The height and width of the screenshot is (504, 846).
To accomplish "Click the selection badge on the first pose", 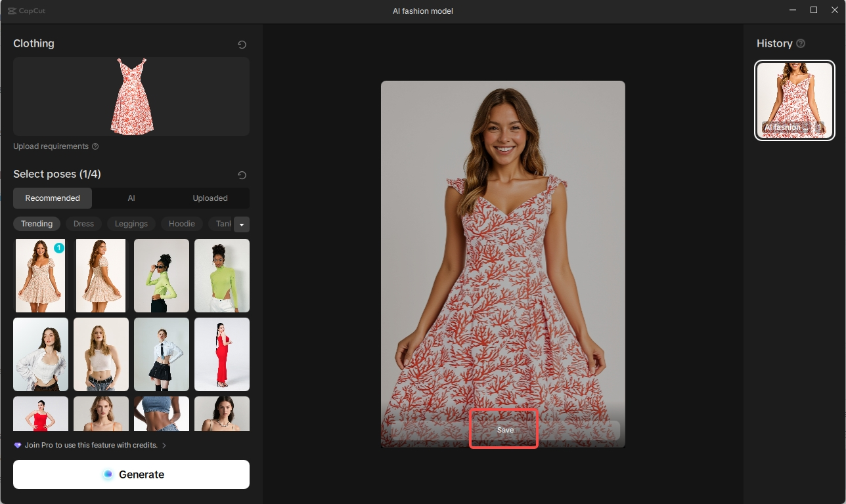I will click(x=59, y=248).
